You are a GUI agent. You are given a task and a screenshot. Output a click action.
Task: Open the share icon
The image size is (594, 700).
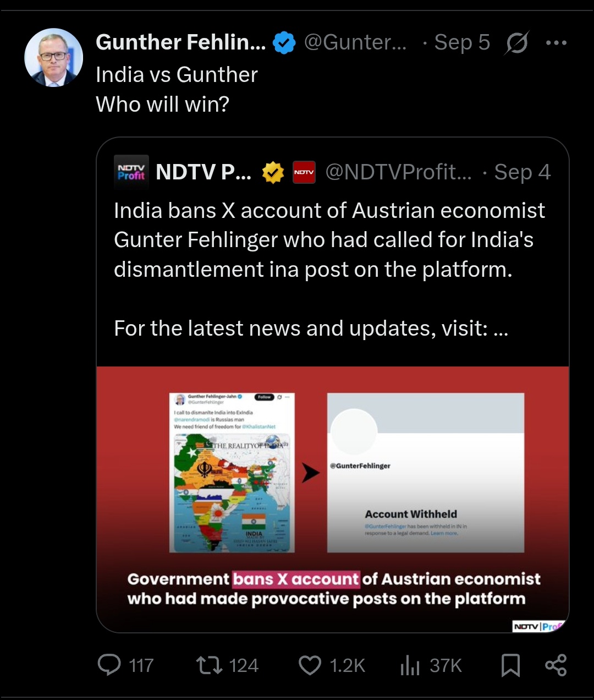coord(555,665)
